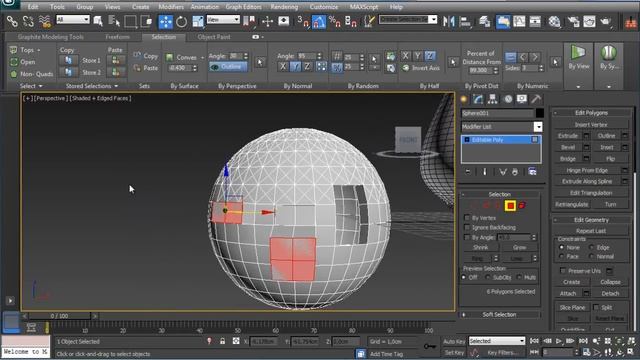Open the Utilities command panel tab
Viewport: 640px width, 360px height.
pyautogui.click(x=536, y=99)
